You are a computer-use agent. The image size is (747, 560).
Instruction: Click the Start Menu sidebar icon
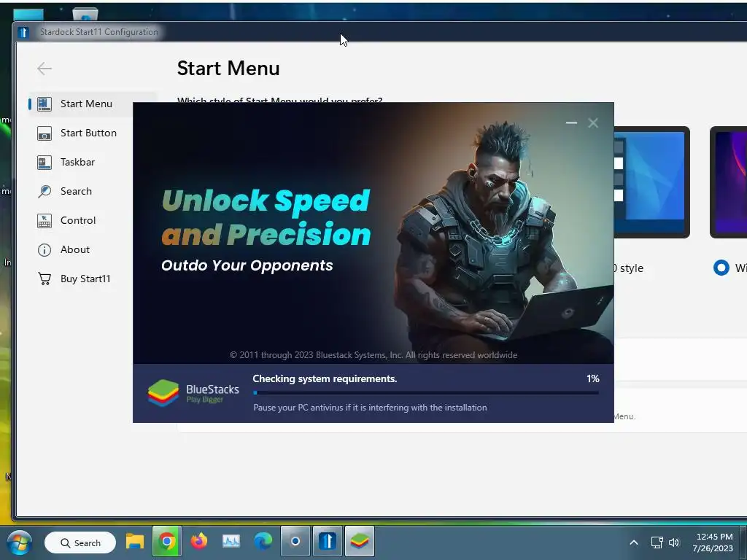tap(44, 104)
